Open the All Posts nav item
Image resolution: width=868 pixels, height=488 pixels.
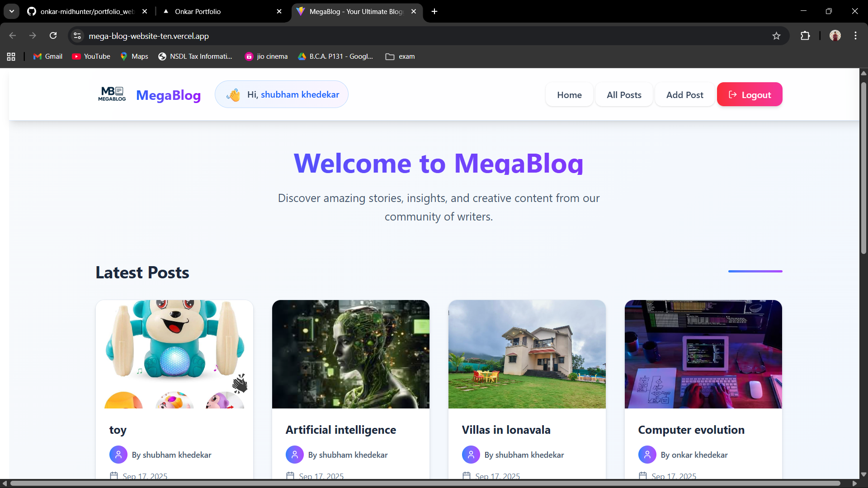624,95
